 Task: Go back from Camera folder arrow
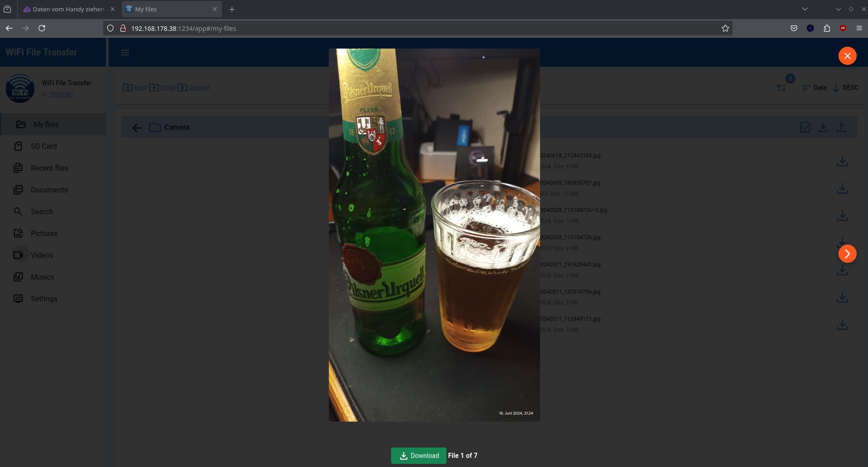click(x=137, y=128)
